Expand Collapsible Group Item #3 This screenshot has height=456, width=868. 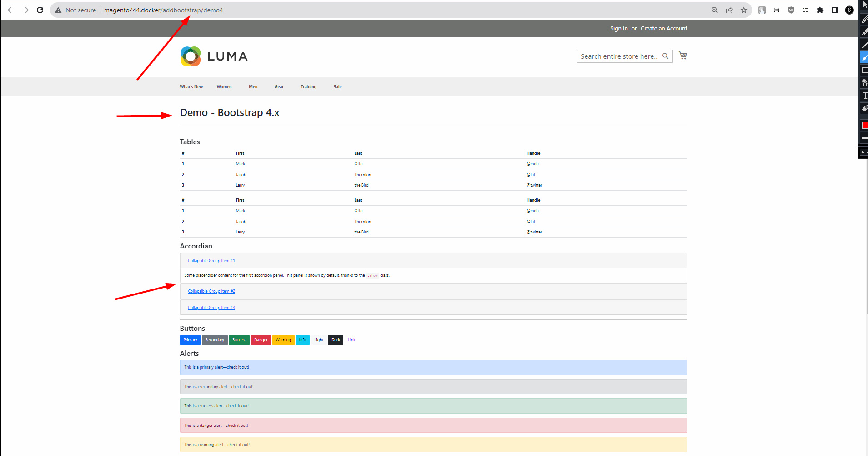211,307
